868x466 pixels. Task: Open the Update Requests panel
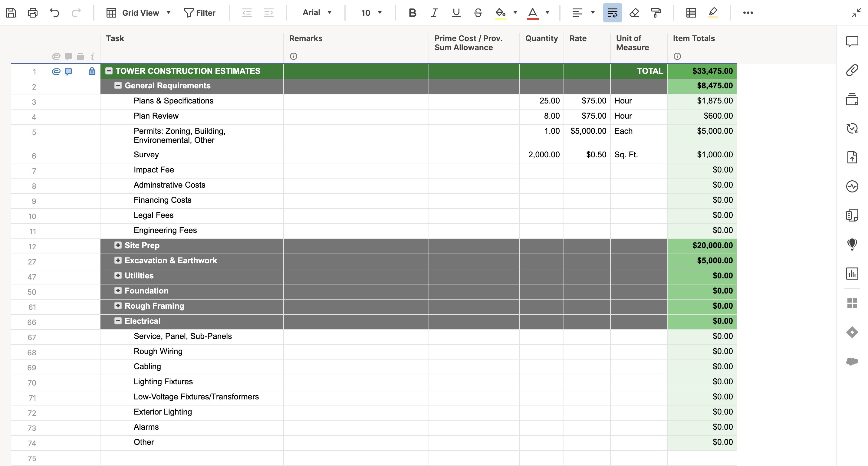point(853,128)
